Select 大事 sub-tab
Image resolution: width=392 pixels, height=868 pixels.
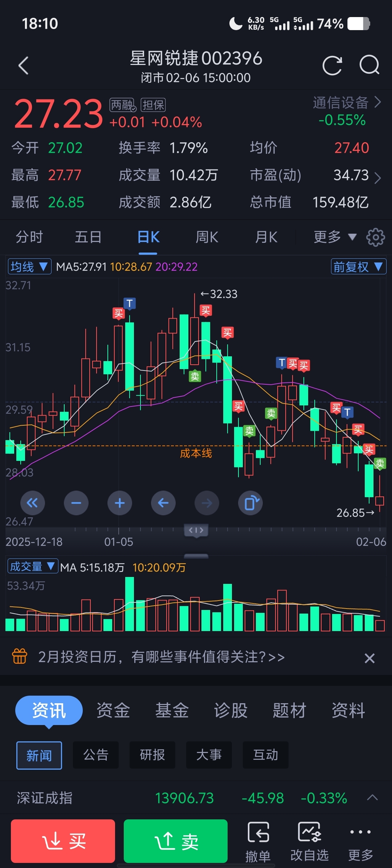209,755
